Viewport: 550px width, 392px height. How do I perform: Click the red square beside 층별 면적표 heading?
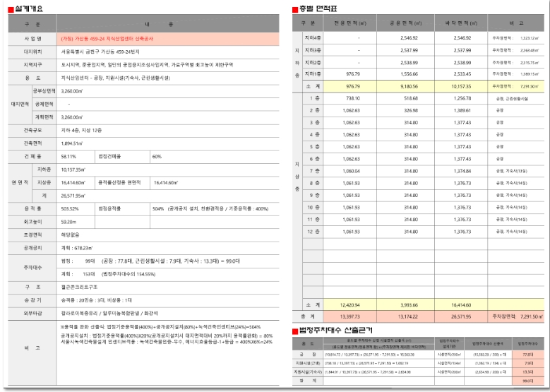pos(295,9)
